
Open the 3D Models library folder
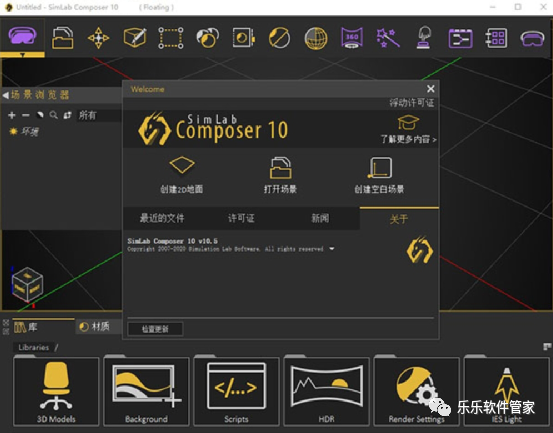pyautogui.click(x=56, y=391)
